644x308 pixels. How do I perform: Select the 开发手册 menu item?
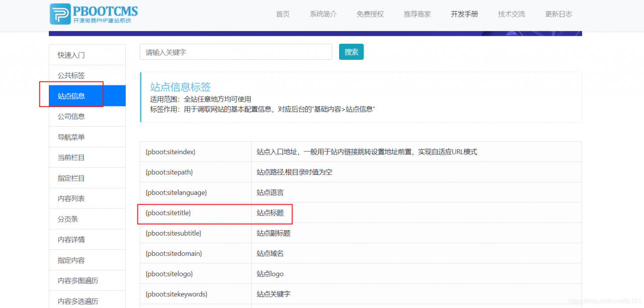(464, 14)
